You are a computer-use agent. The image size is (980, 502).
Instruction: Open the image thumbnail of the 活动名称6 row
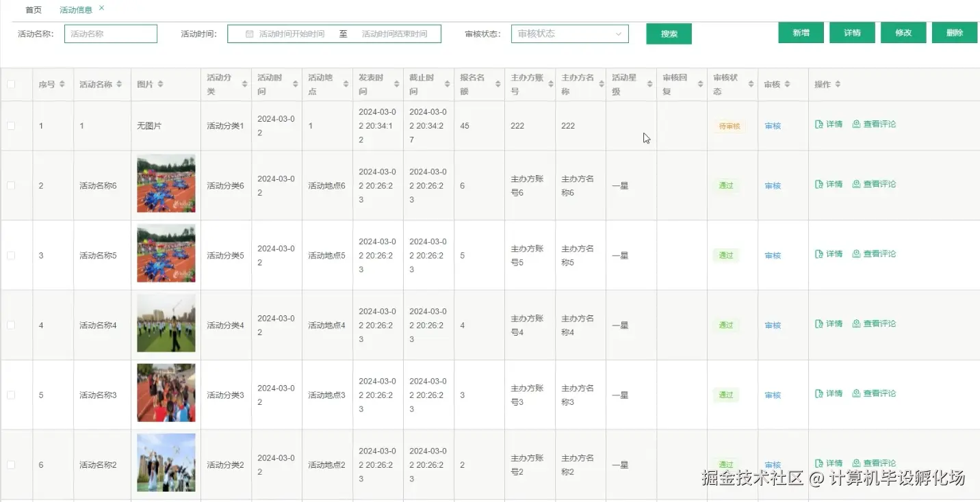(x=166, y=184)
